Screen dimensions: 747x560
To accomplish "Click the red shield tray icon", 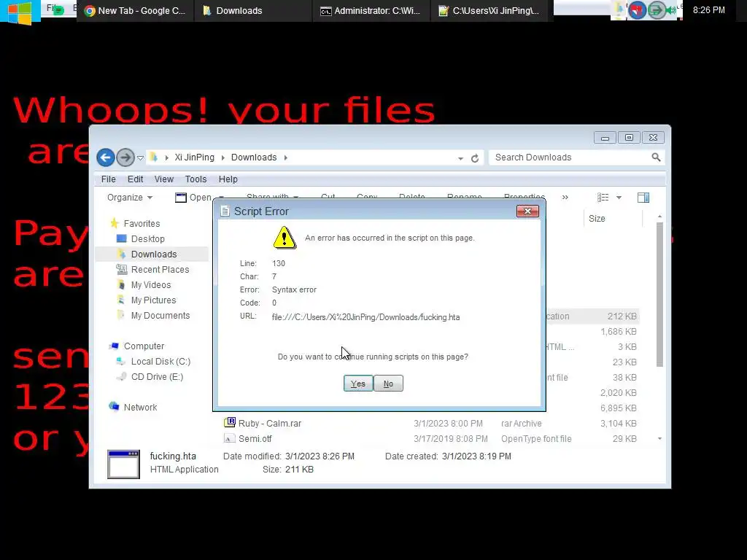I will coord(637,10).
